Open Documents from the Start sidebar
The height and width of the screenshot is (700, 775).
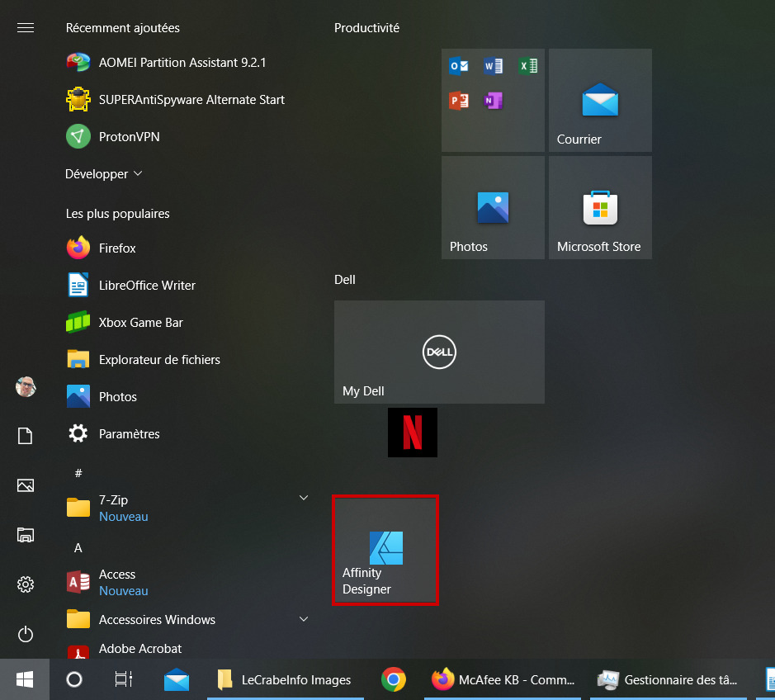tap(26, 436)
